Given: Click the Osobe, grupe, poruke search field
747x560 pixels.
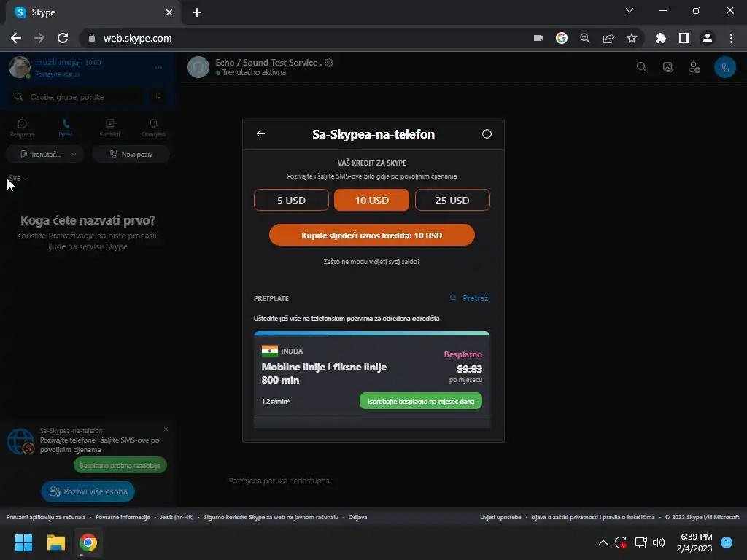Looking at the screenshot, I should pos(76,97).
